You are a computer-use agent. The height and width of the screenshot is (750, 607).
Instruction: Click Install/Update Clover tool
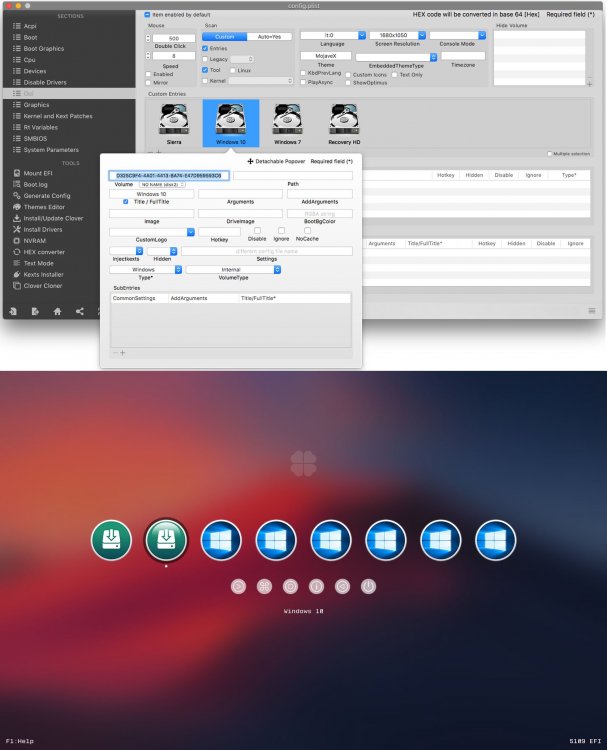coord(53,218)
